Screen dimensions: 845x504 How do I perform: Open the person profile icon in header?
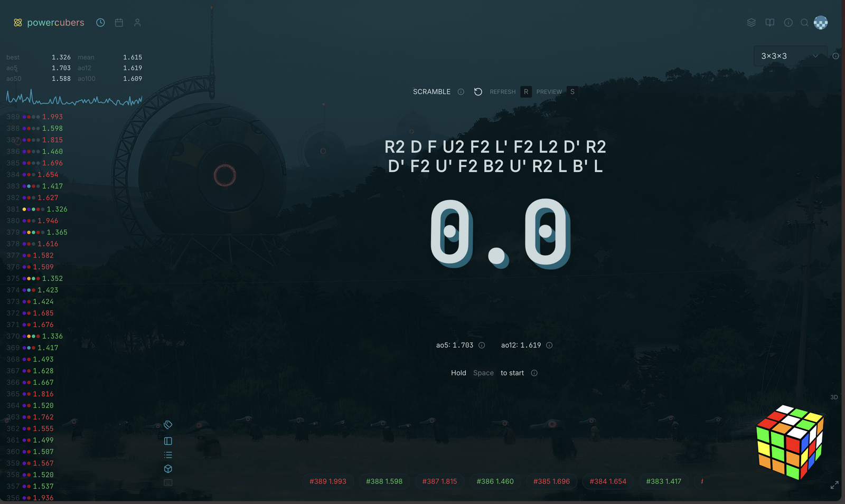click(137, 23)
